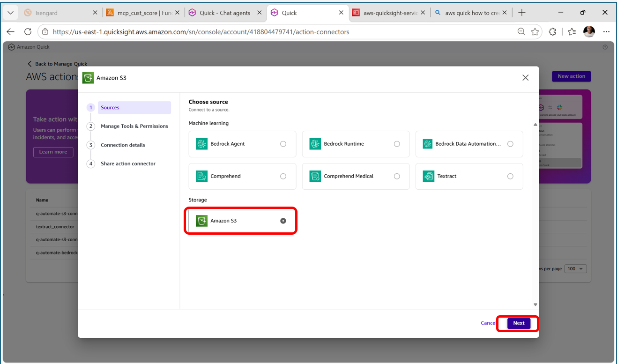617x364 pixels.
Task: Click the zoom magnifier icon in the address bar
Action: [x=521, y=32]
